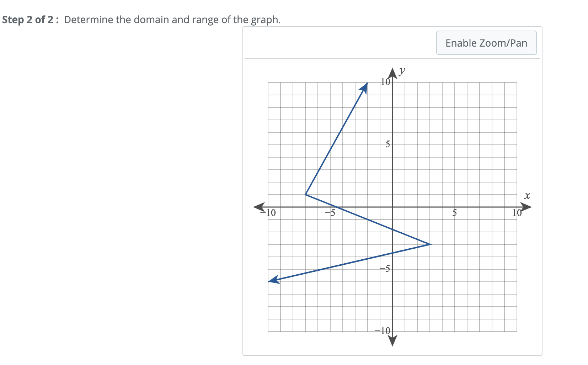Click the x-axis label
The height and width of the screenshot is (365, 588).
pyautogui.click(x=528, y=195)
